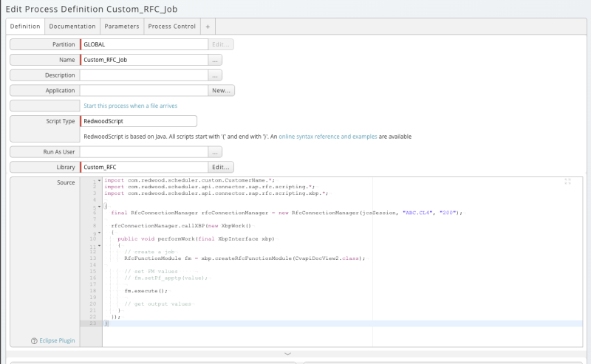Image resolution: width=591 pixels, height=364 pixels.
Task: Open the Documentation tab
Action: click(x=72, y=27)
